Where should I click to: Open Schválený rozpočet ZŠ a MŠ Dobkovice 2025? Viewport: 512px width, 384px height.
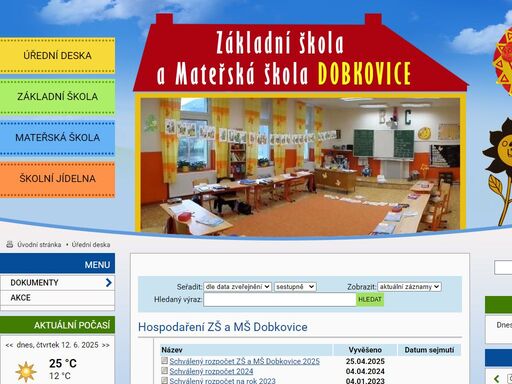tap(244, 361)
